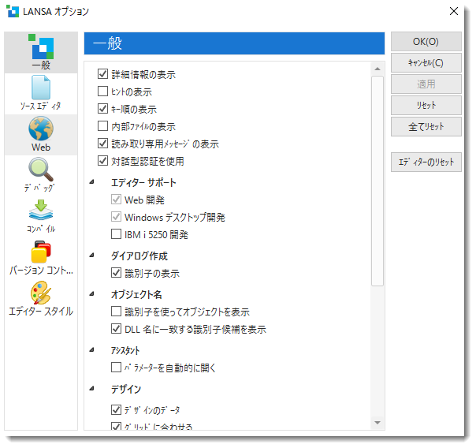Toggle 詳細情報の表示 checkbox
Screen dimensions: 476x448
click(x=102, y=74)
